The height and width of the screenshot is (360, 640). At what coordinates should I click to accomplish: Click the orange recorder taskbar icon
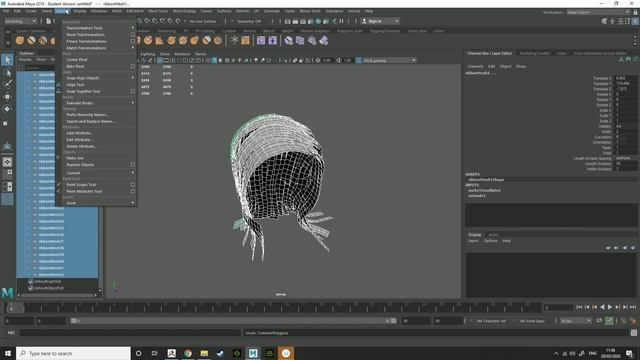pos(286,353)
